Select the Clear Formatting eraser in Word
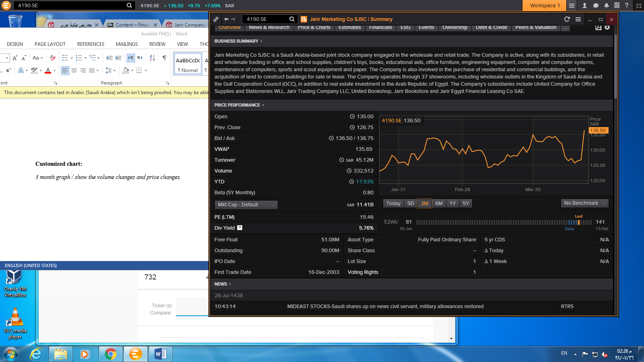 tap(53, 58)
